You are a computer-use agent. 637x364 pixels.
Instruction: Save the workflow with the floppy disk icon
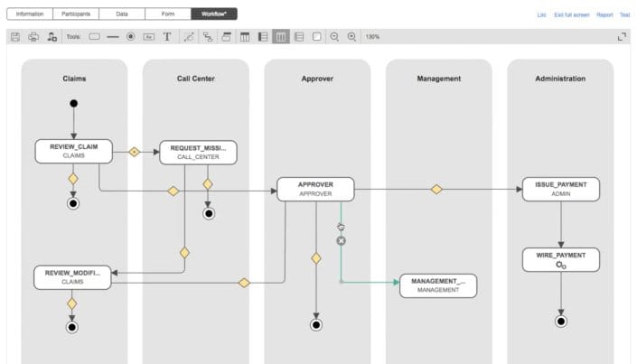15,37
